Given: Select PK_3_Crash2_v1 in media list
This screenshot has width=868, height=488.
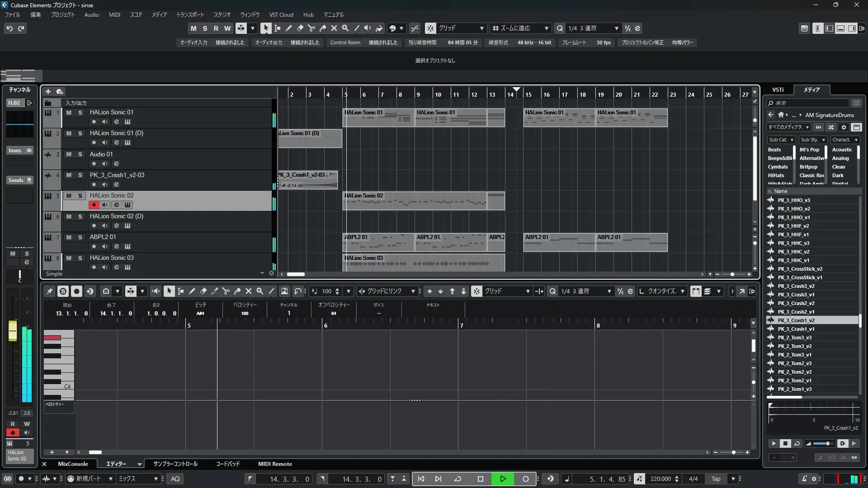Looking at the screenshot, I should tap(796, 312).
